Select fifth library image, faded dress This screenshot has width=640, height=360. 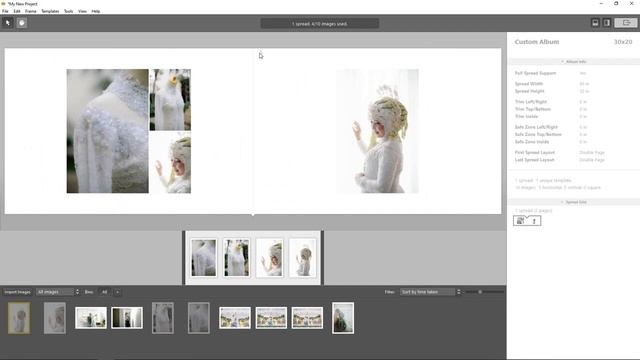click(x=163, y=318)
